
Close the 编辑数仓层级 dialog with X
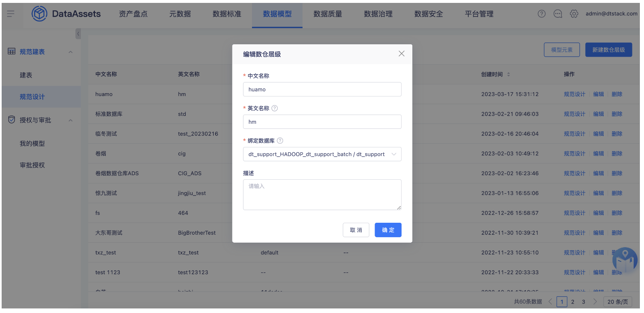(x=401, y=54)
